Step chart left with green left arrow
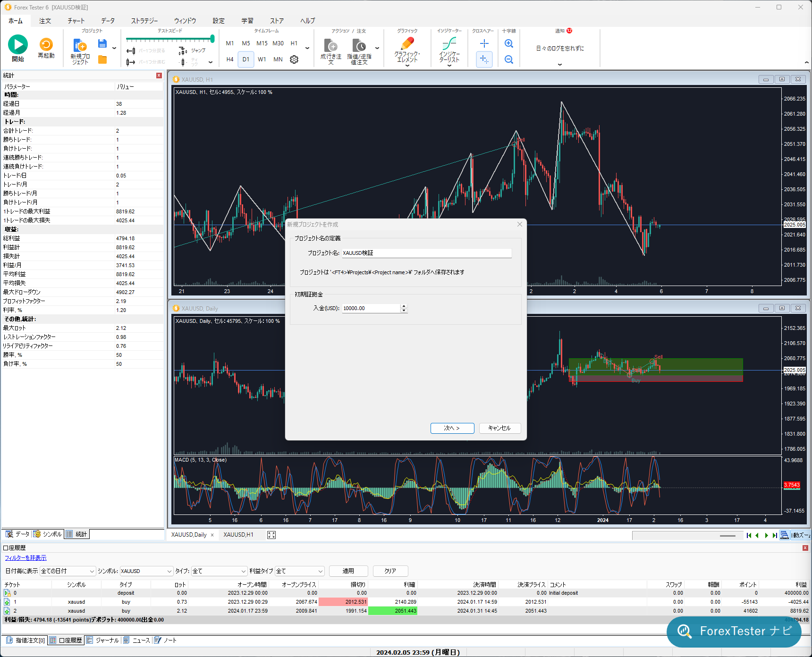The width and height of the screenshot is (812, 657). (757, 535)
